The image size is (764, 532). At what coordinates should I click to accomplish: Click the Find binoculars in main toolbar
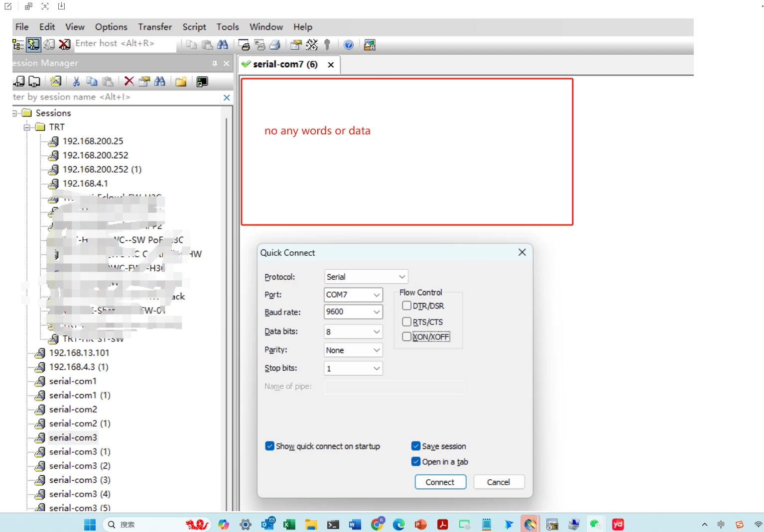click(223, 45)
